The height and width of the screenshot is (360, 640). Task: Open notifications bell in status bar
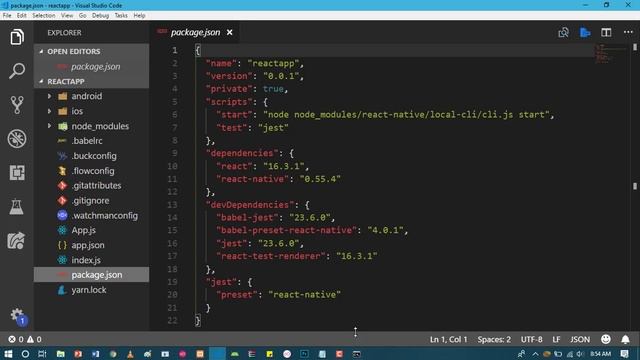click(625, 339)
